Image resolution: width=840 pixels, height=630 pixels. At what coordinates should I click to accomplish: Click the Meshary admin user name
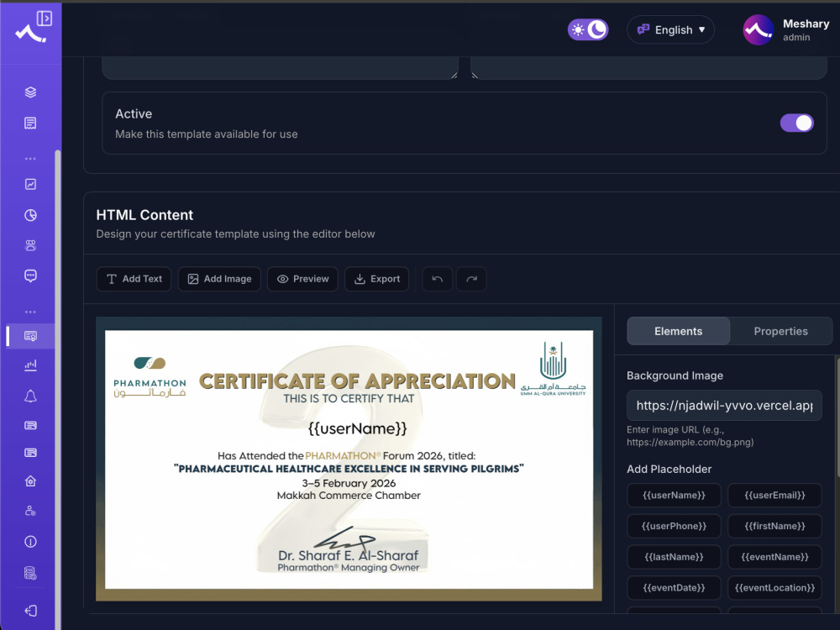pos(806,24)
